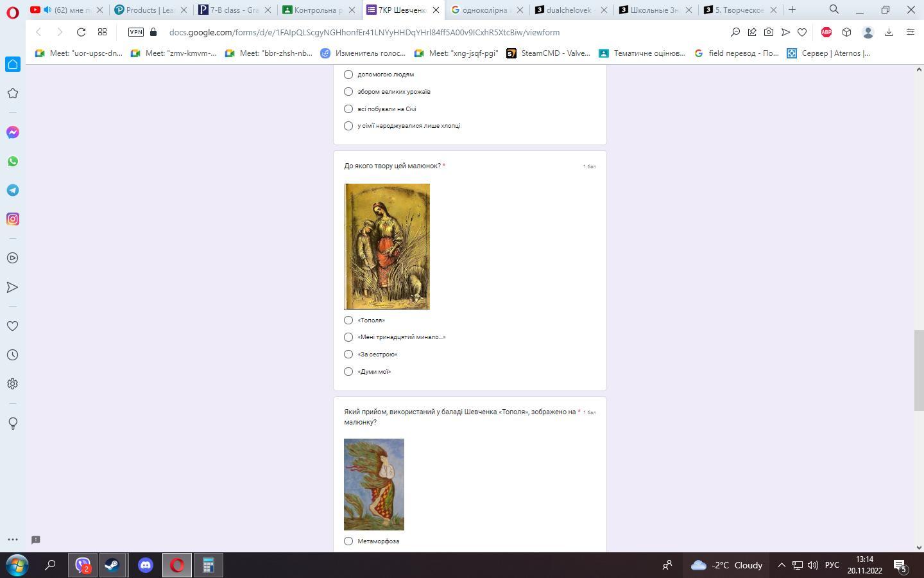Viewport: 924px width, 578px height.
Task: Open My Flow in the sidebar
Action: click(12, 287)
